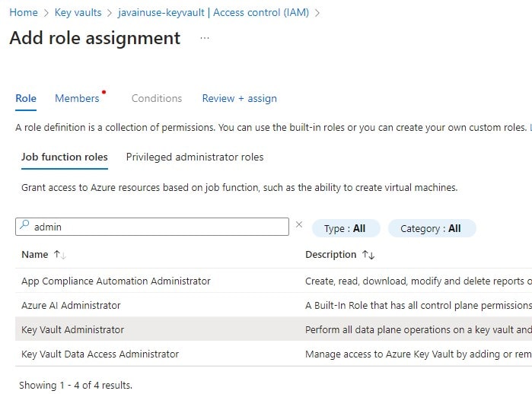The image size is (532, 394).
Task: Switch to the Role tab
Action: tap(26, 98)
